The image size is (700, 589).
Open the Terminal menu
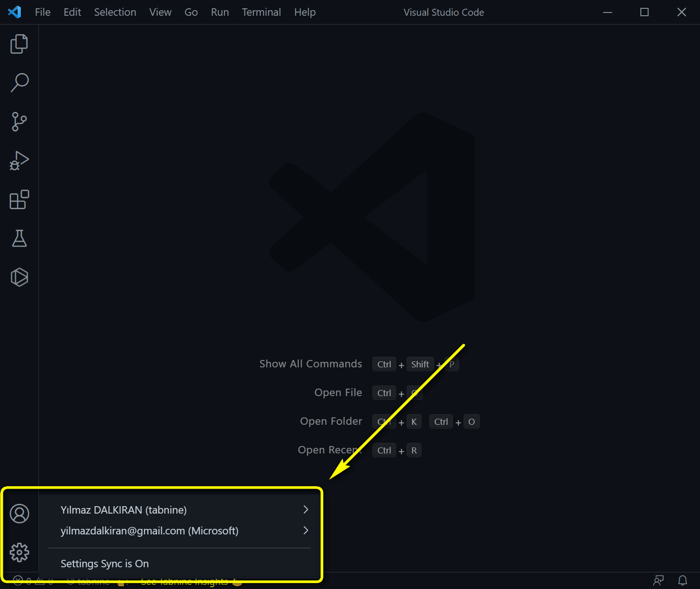pyautogui.click(x=261, y=12)
